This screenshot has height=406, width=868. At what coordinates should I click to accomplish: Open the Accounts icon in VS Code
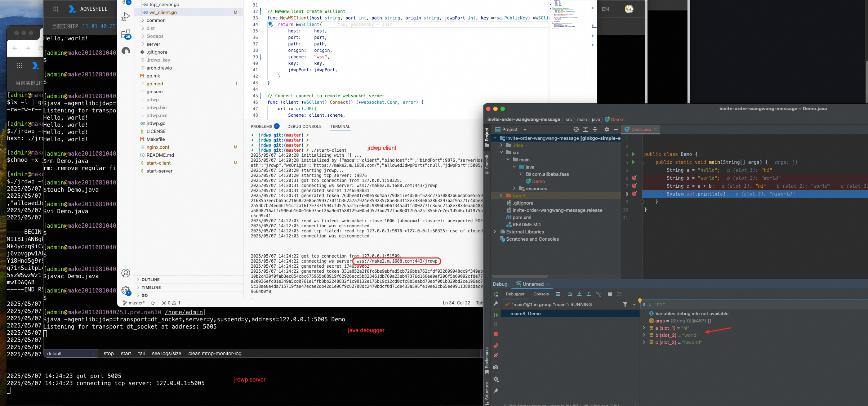pos(126,273)
